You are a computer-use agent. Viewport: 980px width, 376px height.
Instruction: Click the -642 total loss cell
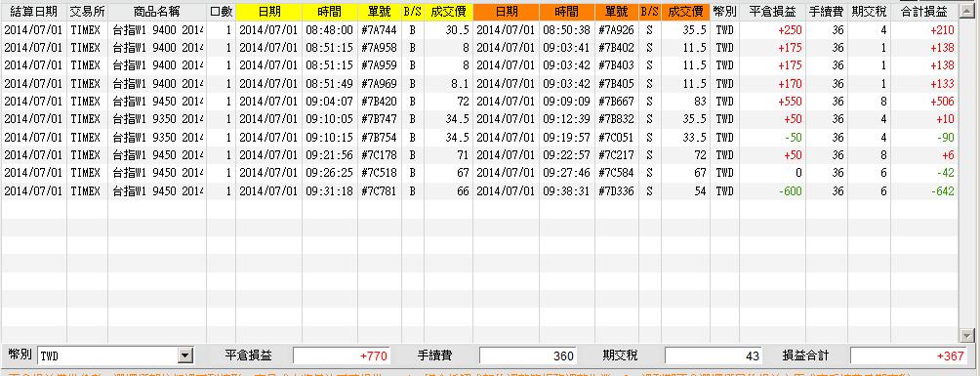point(943,191)
